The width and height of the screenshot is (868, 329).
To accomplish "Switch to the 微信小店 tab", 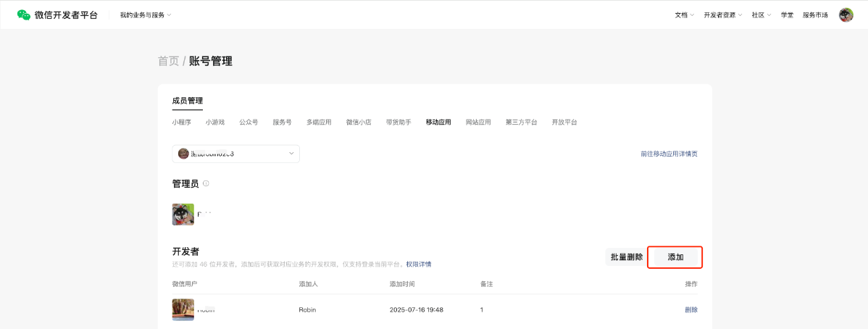I will 359,122.
